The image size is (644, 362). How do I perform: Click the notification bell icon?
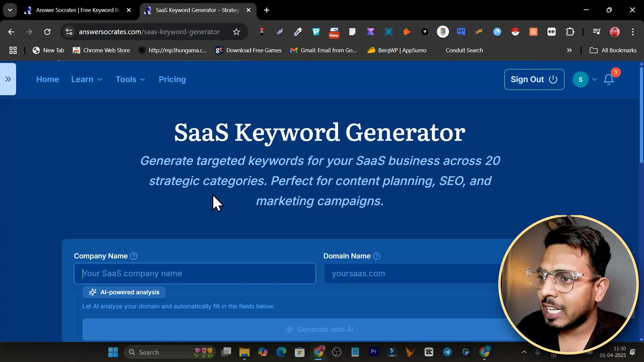pyautogui.click(x=608, y=79)
